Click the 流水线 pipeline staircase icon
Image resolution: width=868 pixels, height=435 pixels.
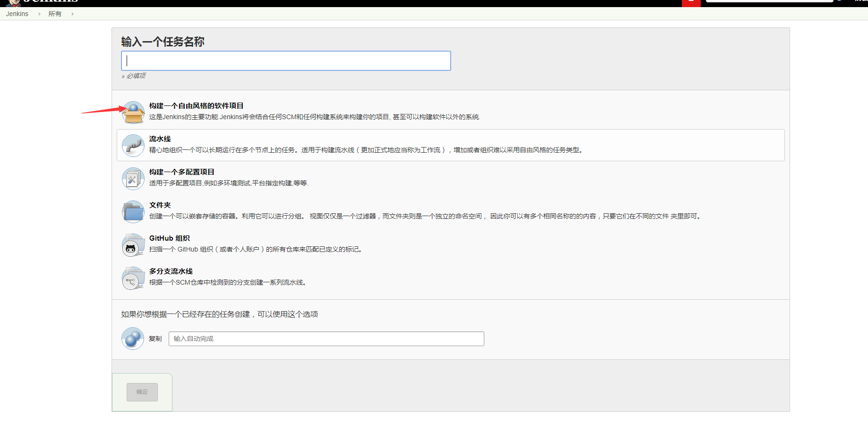(x=133, y=145)
